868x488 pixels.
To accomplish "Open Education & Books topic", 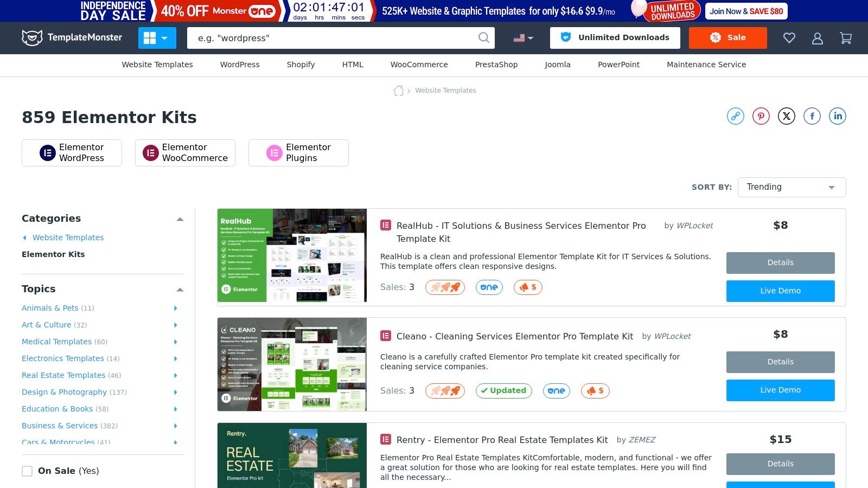I will [x=57, y=409].
